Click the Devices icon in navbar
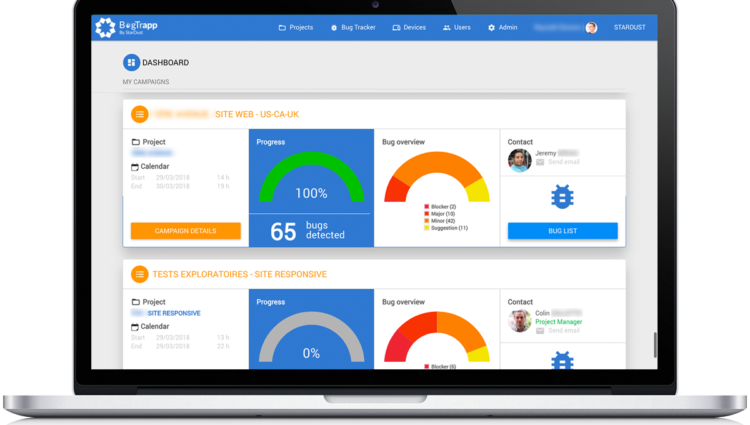The image size is (750, 425). click(x=396, y=28)
